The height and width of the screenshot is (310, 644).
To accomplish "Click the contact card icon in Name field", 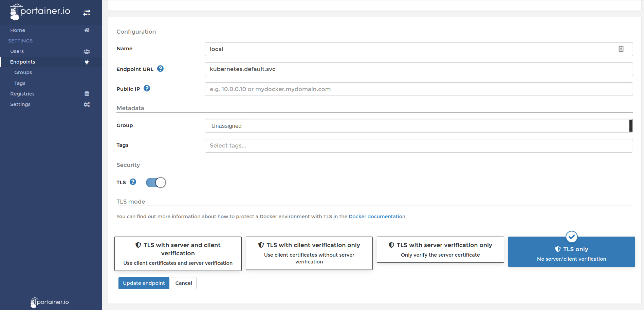I will 621,49.
